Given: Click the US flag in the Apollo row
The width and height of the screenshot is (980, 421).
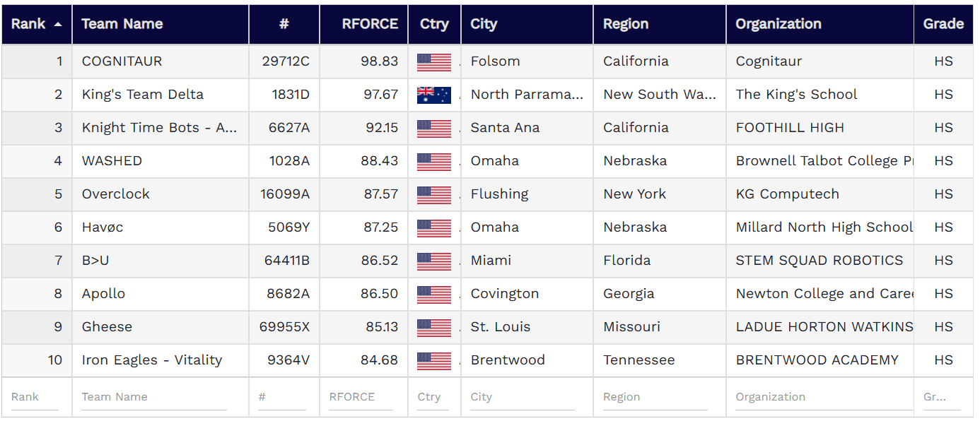Looking at the screenshot, I should coord(433,294).
